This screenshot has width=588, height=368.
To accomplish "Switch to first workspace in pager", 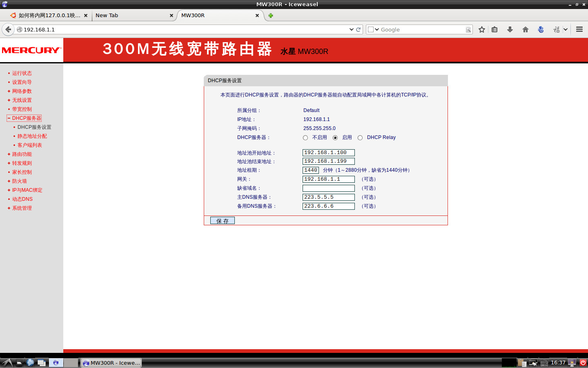I will coord(56,363).
